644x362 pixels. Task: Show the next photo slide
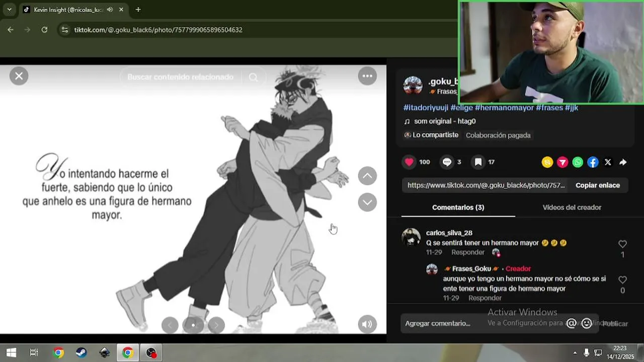(x=216, y=325)
